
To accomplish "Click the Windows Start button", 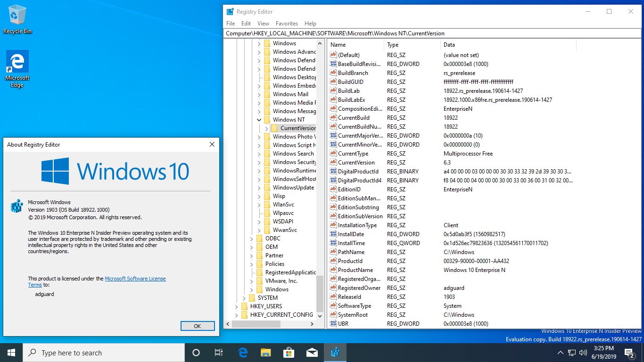I will pos(11,353).
